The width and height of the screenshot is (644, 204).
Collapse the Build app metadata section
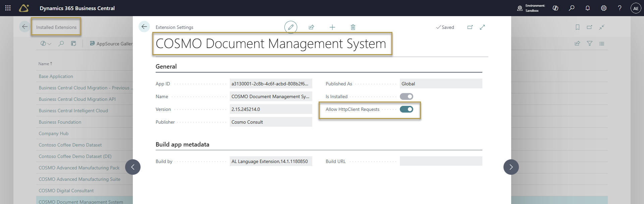click(x=182, y=145)
